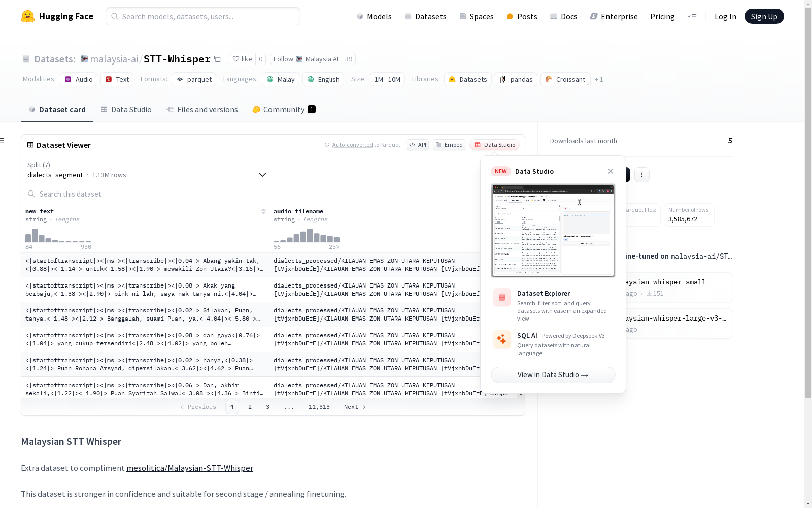This screenshot has width=812, height=508.
Task: Click the SQL AI sparkle icon
Action: point(502,340)
